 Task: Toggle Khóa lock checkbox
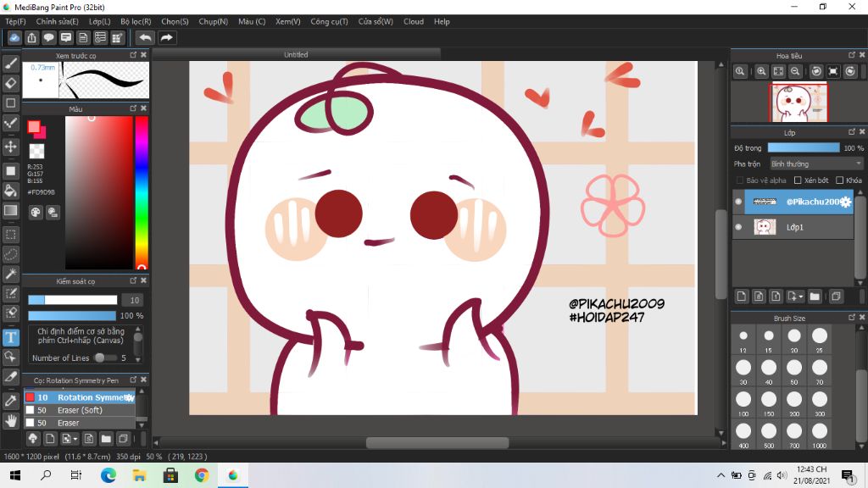click(x=839, y=180)
